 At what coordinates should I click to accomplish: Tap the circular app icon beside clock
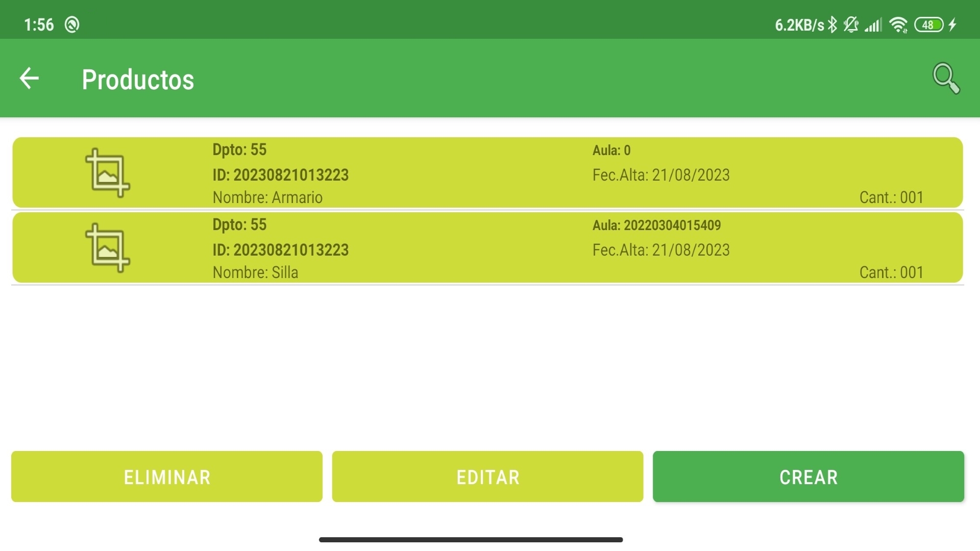tap(72, 24)
